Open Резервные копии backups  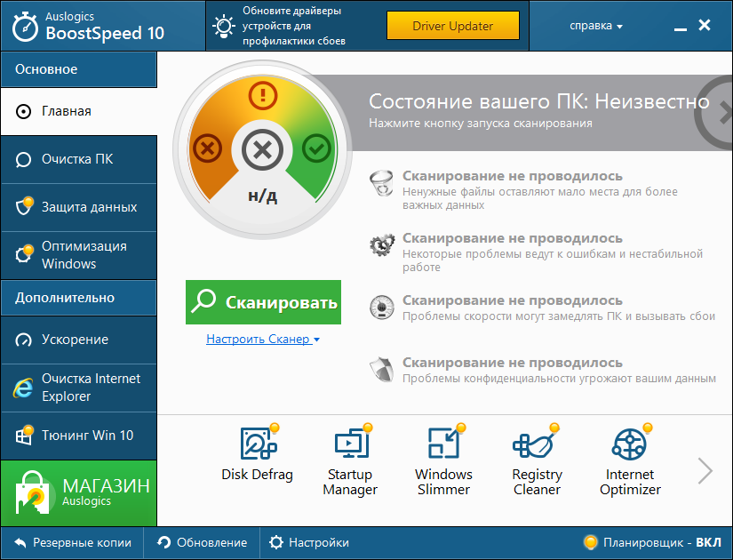[73, 542]
